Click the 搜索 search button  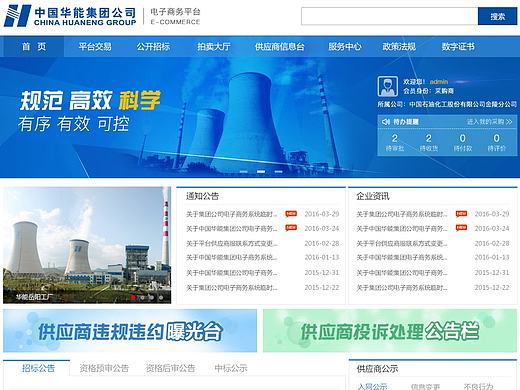coord(497,16)
